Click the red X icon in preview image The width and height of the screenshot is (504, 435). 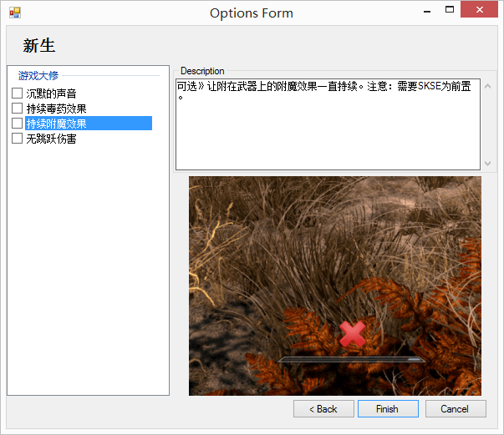click(354, 335)
